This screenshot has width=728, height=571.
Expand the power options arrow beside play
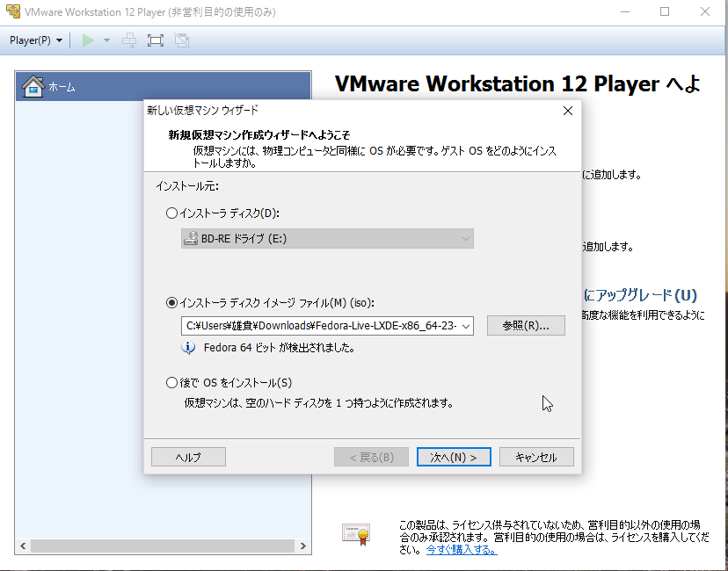pos(106,40)
